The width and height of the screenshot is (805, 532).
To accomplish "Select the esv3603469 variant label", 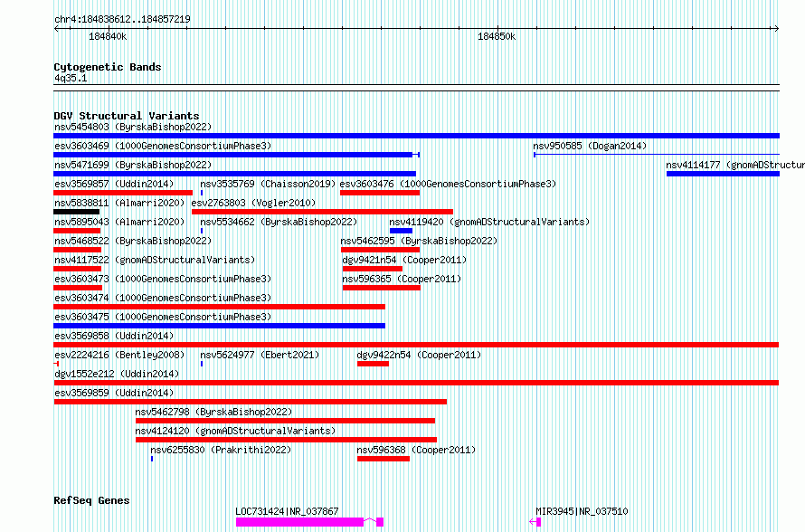I will 163,146.
